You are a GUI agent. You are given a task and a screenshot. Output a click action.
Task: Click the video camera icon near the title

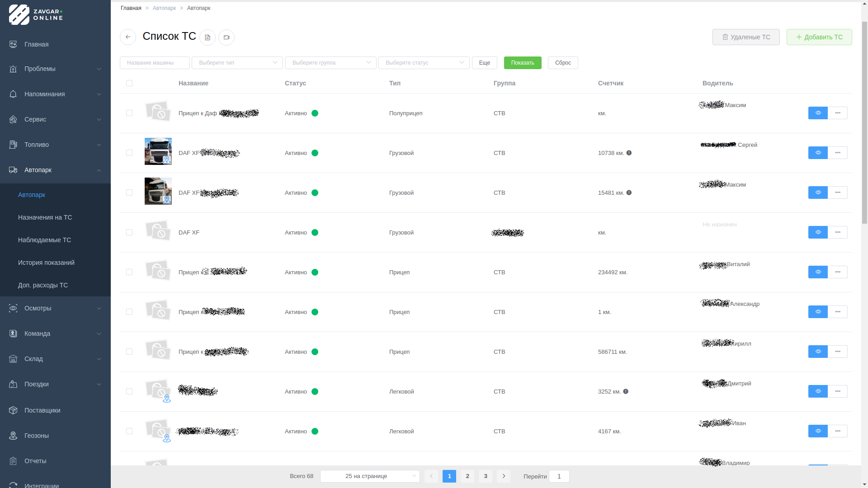(x=226, y=38)
